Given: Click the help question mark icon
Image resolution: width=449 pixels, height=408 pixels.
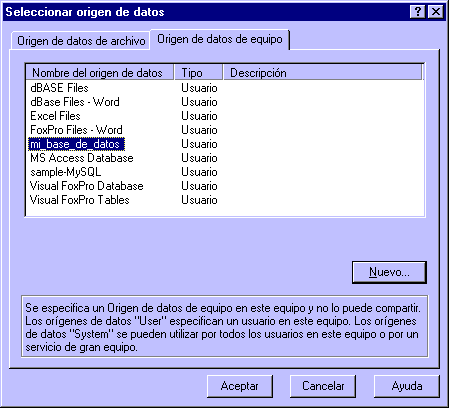Looking at the screenshot, I should pos(418,12).
